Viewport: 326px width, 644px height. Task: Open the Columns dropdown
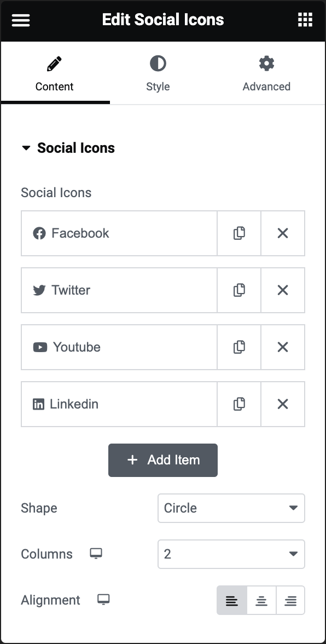point(231,554)
